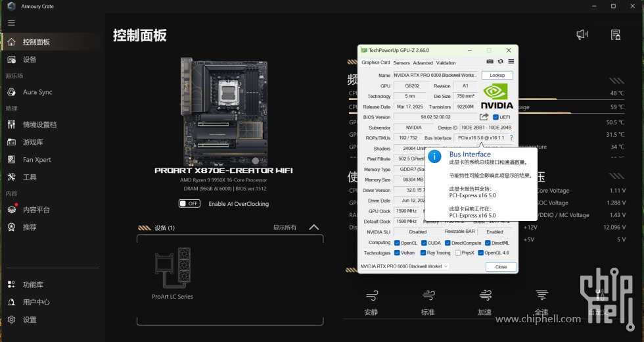Switch to GPU-Z Graphics Card tab
Image resolution: width=644 pixels, height=342 pixels.
(375, 62)
